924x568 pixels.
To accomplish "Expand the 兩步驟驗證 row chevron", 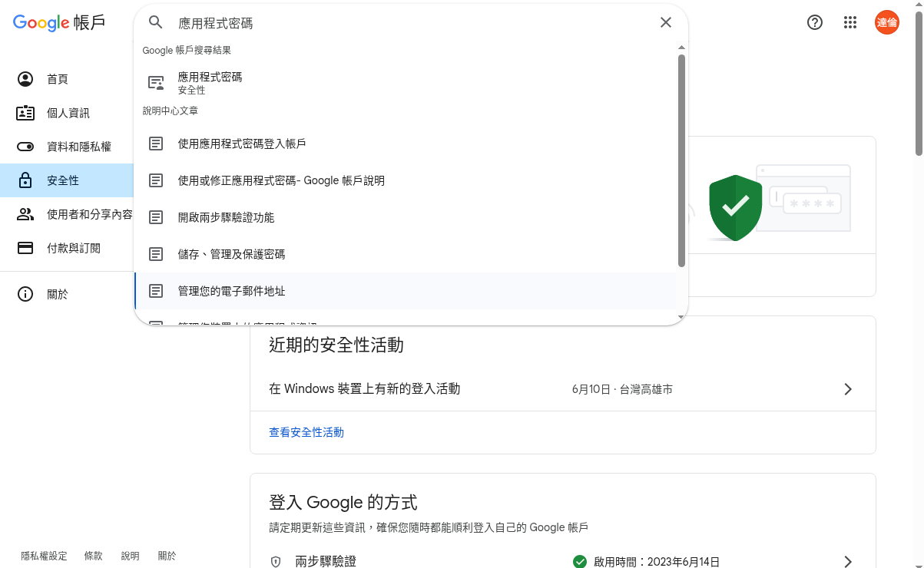I will tap(848, 562).
